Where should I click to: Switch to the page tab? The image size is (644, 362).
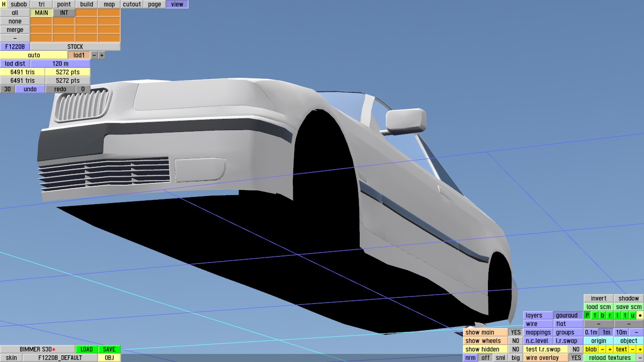click(x=155, y=4)
